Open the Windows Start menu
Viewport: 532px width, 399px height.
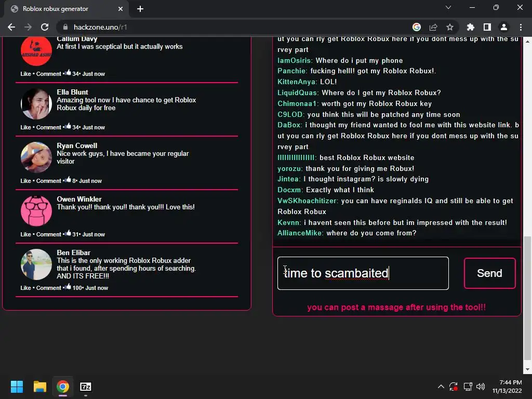pos(17,387)
